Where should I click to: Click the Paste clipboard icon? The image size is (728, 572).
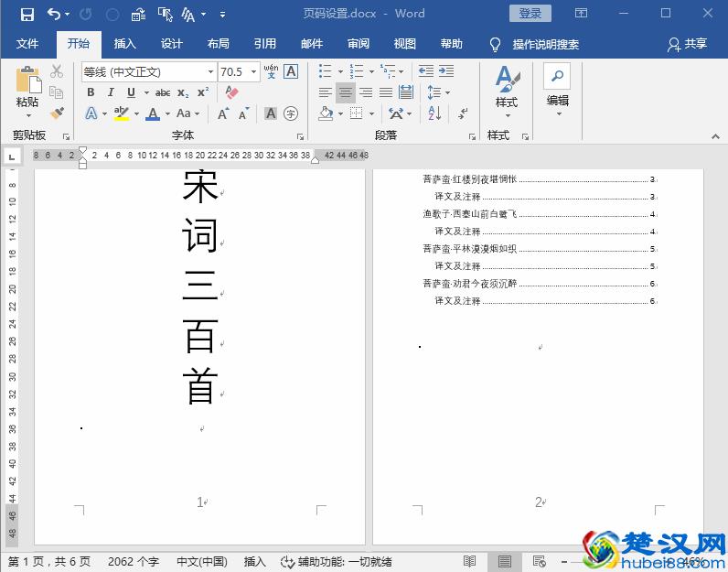coord(28,80)
